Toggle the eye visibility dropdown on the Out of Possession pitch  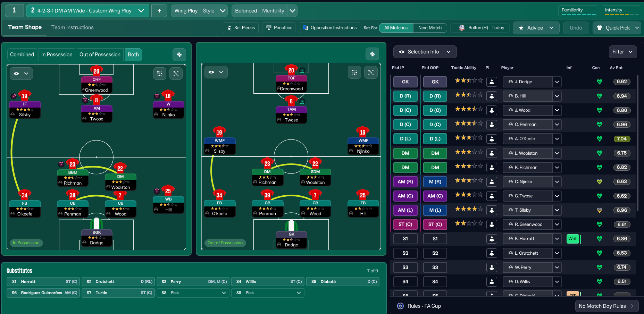coord(216,72)
